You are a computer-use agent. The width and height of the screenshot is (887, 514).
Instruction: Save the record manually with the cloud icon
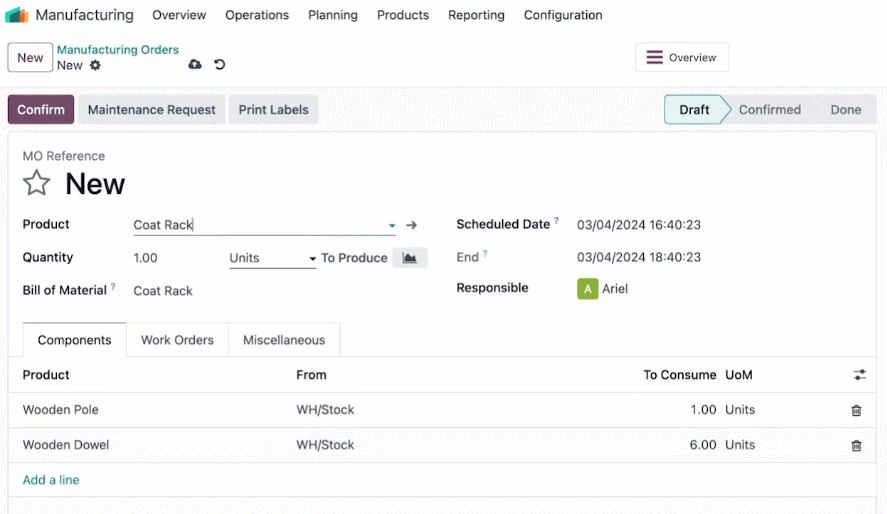[x=195, y=64]
